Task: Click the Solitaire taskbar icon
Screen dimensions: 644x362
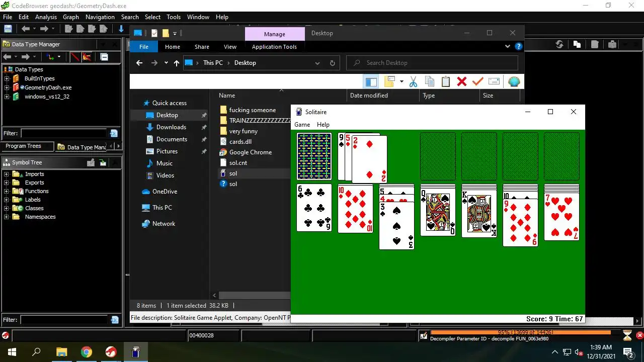Action: pos(136,352)
